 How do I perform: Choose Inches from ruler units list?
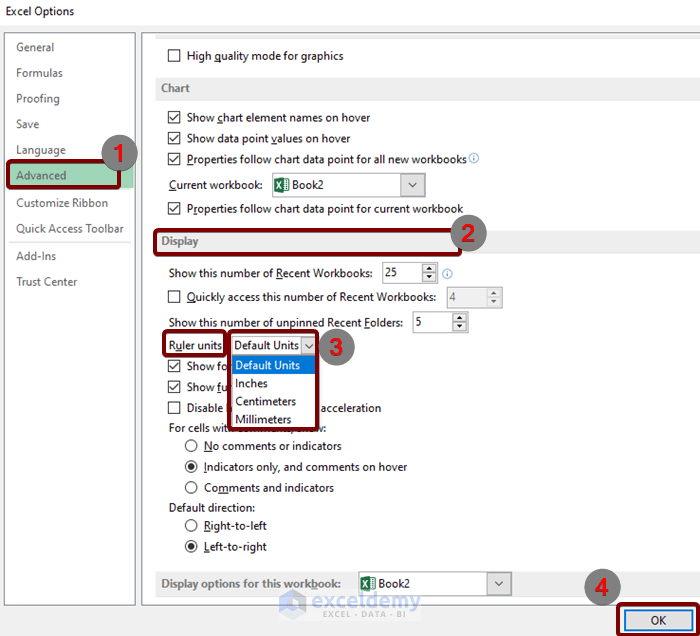pos(273,383)
